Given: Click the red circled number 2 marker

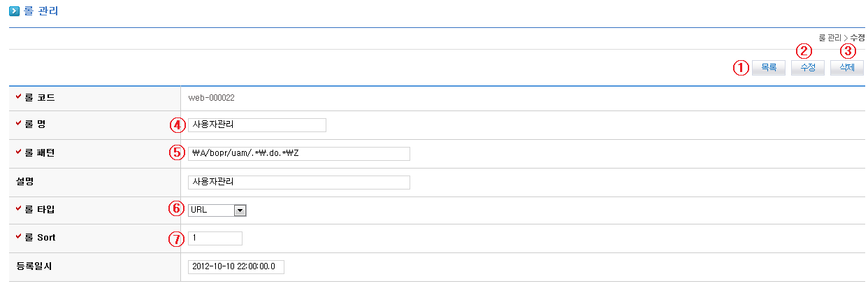Looking at the screenshot, I should [x=805, y=50].
